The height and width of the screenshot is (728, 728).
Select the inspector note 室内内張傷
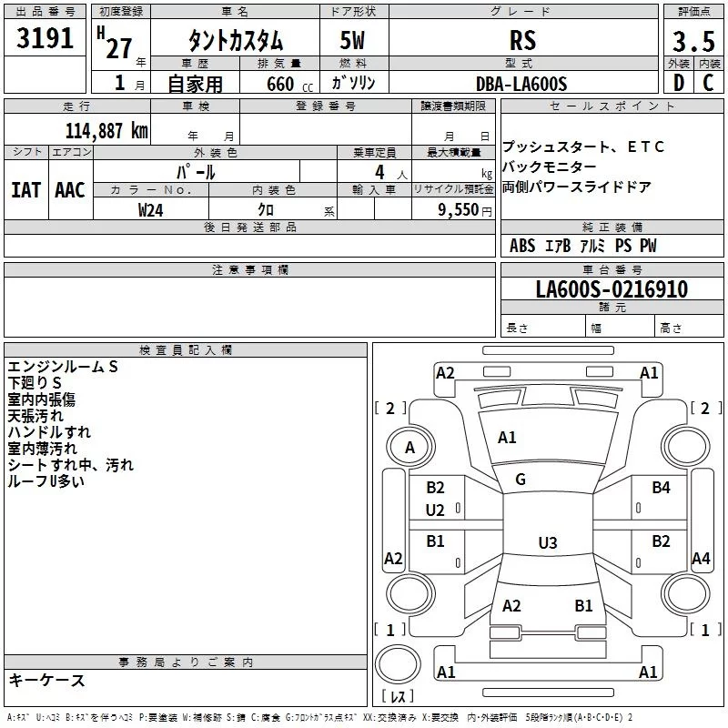(41, 399)
